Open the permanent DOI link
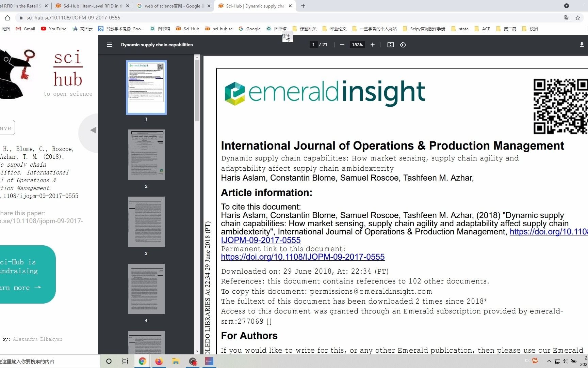This screenshot has width=588, height=368. [x=303, y=257]
